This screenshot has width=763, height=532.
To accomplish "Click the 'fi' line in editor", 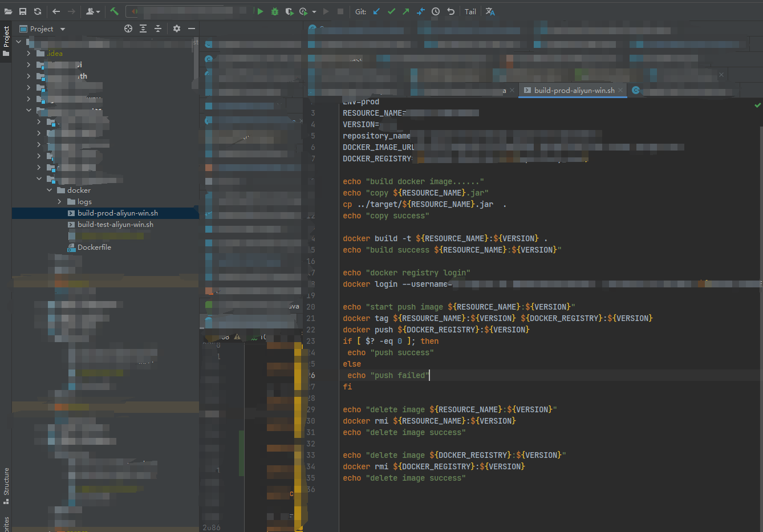I will click(x=347, y=387).
